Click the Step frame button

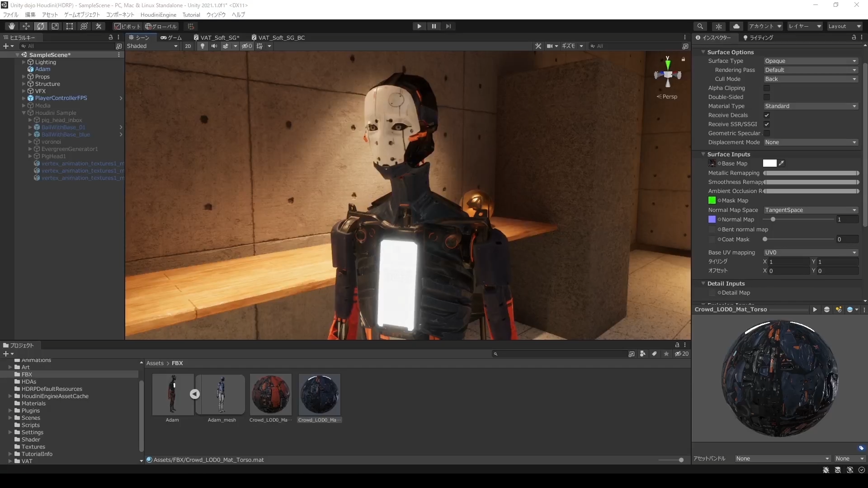coord(448,26)
